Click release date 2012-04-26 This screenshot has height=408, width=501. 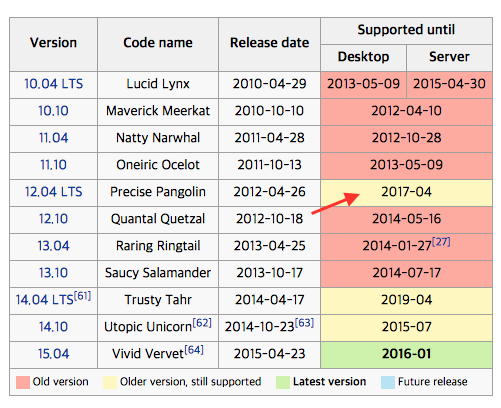269,192
